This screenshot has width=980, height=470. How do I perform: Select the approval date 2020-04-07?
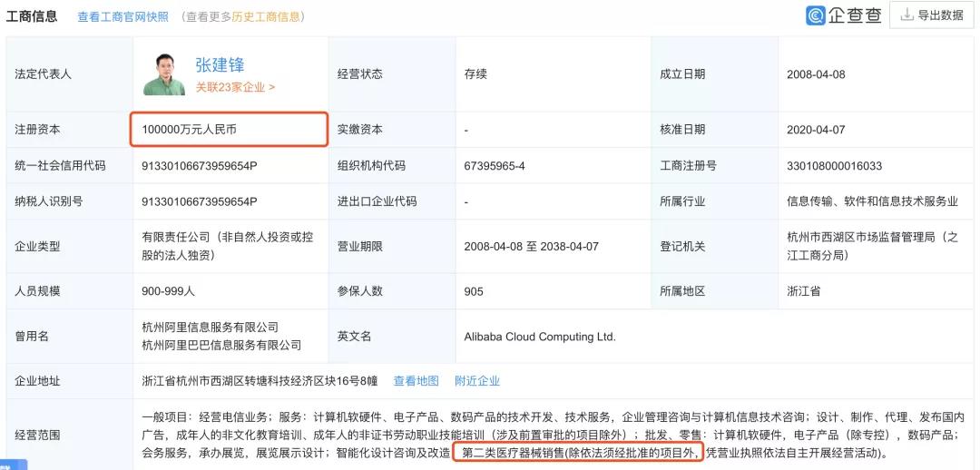(x=816, y=130)
